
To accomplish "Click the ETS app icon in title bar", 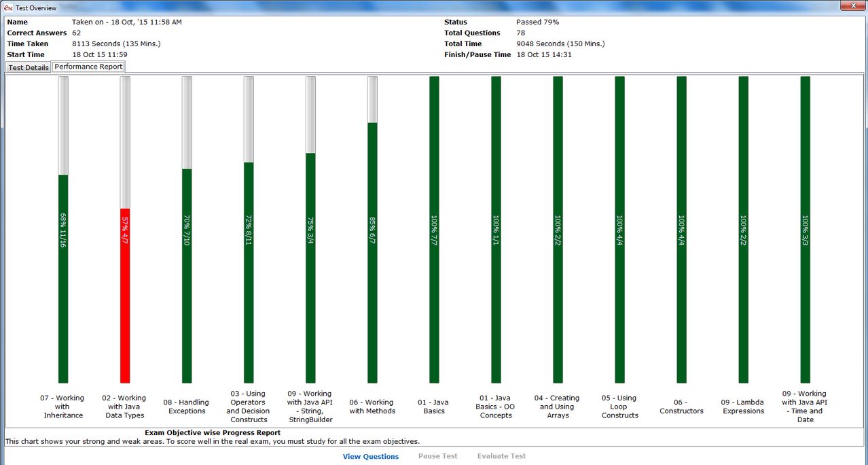I will tap(9, 7).
